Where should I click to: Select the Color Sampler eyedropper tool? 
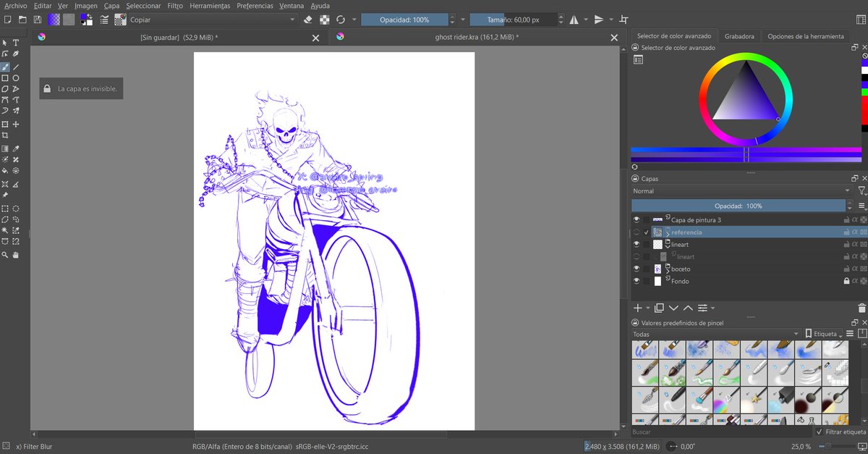click(x=16, y=148)
